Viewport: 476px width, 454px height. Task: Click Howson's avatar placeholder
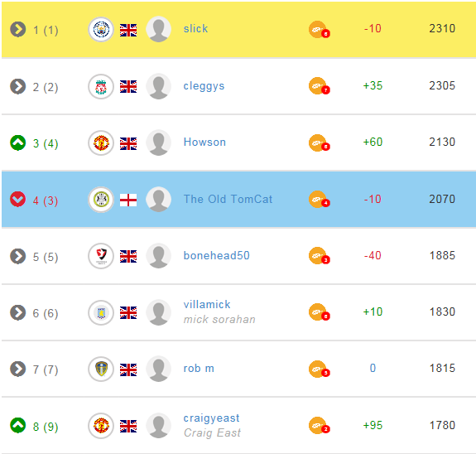[x=158, y=142]
